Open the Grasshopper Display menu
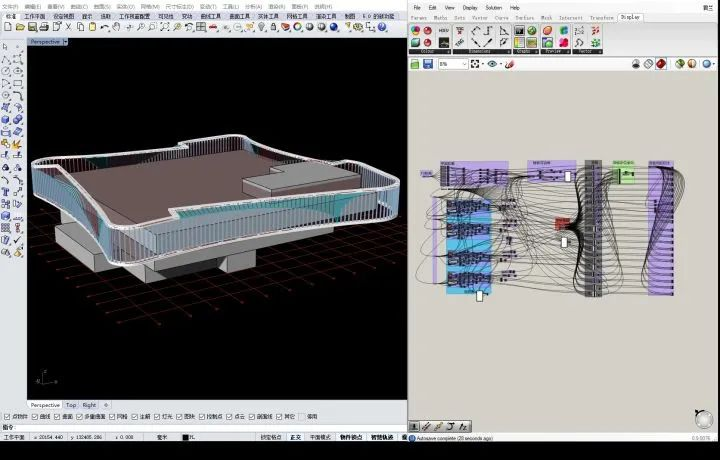This screenshot has width=720, height=460. pyautogui.click(x=470, y=8)
